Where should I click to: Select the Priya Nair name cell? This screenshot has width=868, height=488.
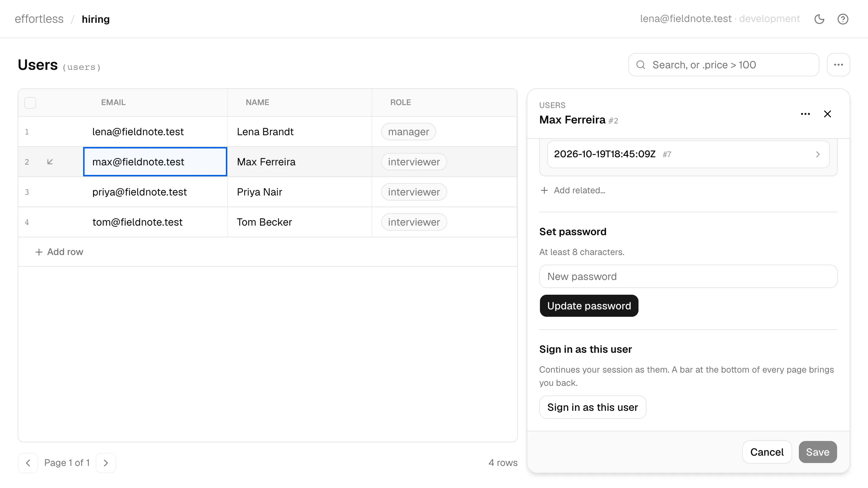pos(299,192)
